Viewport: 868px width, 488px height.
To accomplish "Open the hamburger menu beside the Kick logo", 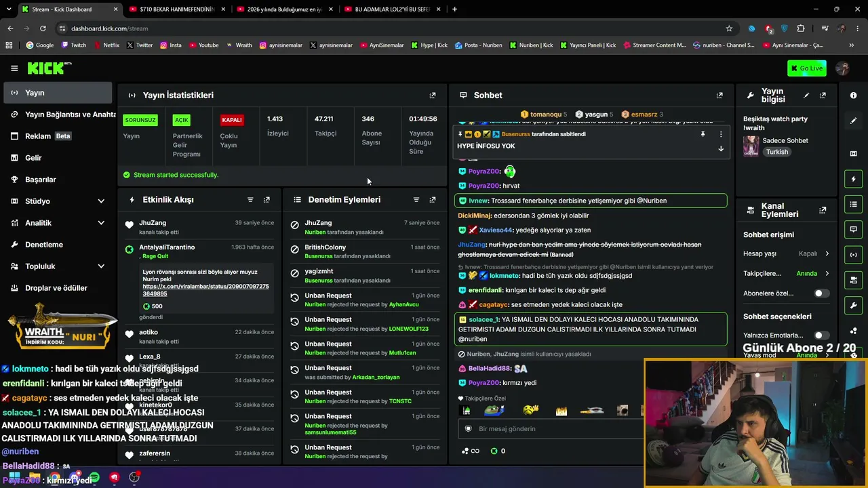I will [14, 68].
